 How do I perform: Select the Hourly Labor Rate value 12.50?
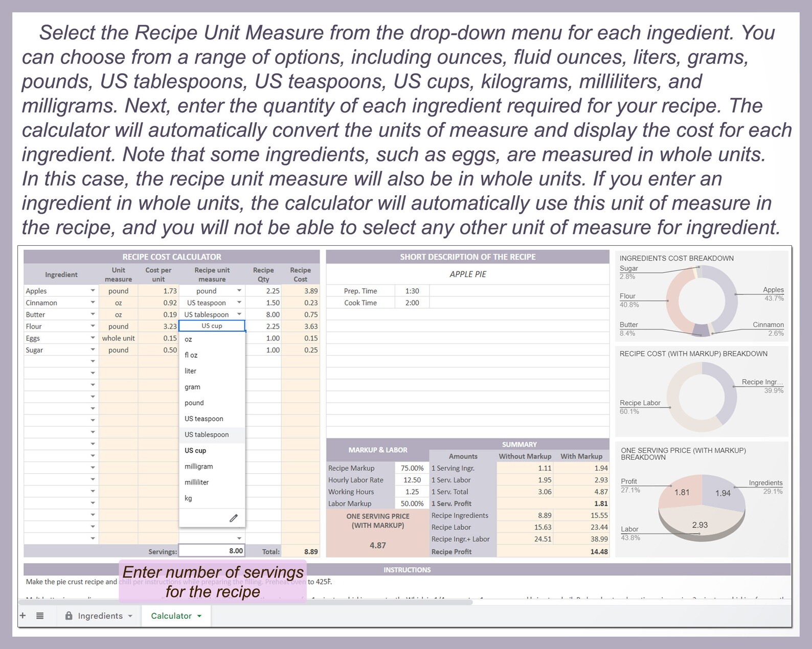[412, 479]
